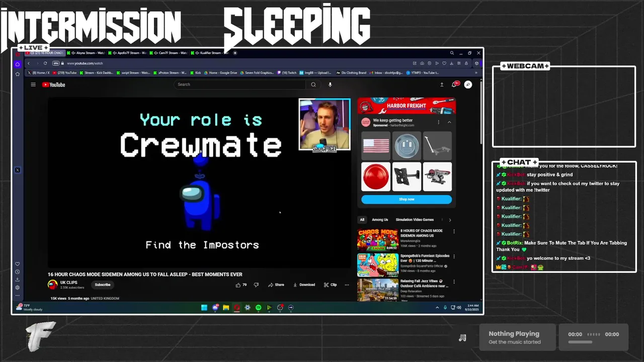The height and width of the screenshot is (362, 644).
Task: Open File Explorer from the taskbar
Action: 226,307
